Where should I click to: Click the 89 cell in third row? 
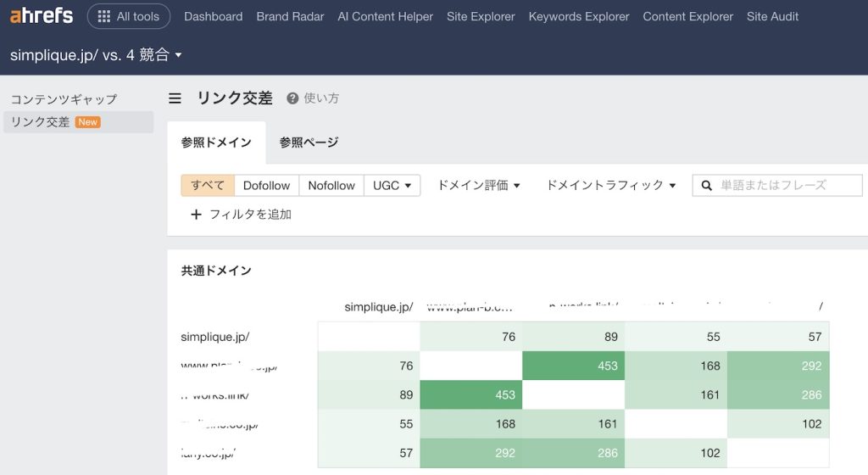369,394
